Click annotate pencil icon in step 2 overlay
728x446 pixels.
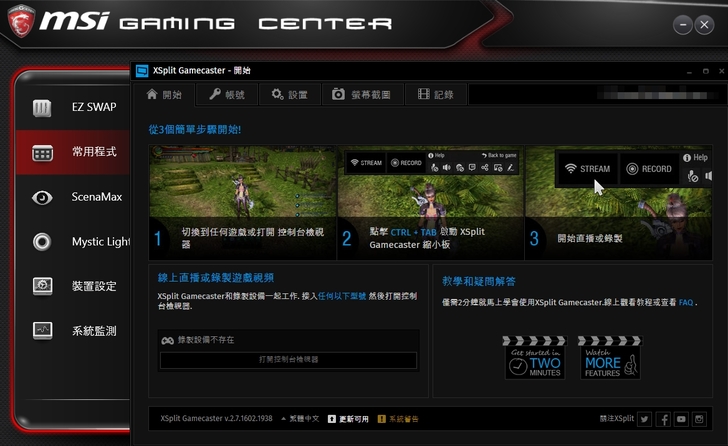pos(510,168)
